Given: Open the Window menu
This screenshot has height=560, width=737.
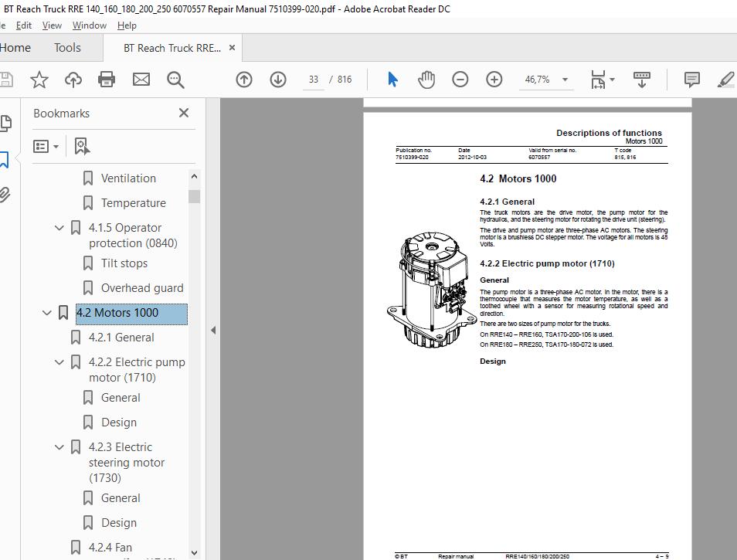Looking at the screenshot, I should 90,25.
